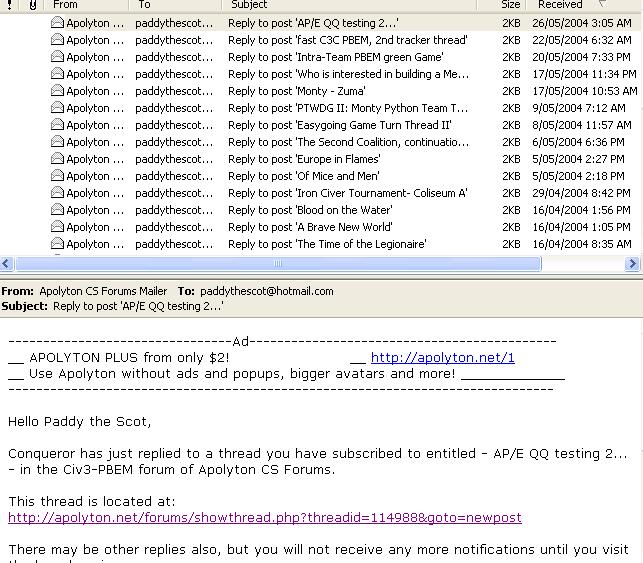Click received date "17/05/2004 11:34 PM"

[x=584, y=74]
